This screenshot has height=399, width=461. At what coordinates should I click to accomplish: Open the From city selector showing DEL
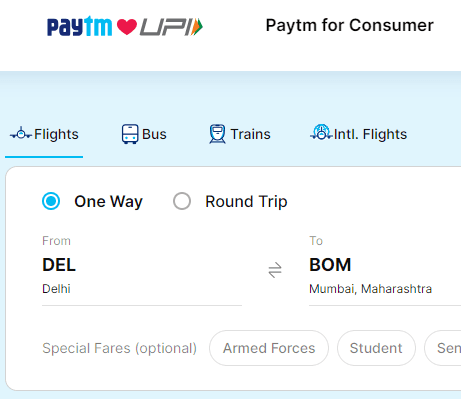pos(142,270)
